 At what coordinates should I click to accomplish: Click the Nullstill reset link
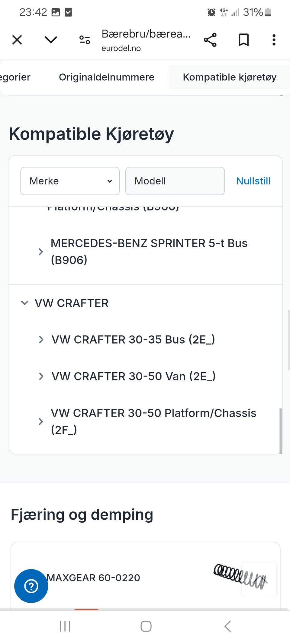(x=253, y=181)
